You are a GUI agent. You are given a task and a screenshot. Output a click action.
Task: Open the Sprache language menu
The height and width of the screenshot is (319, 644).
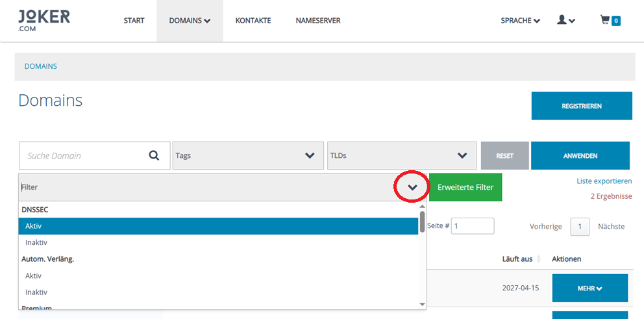click(520, 21)
